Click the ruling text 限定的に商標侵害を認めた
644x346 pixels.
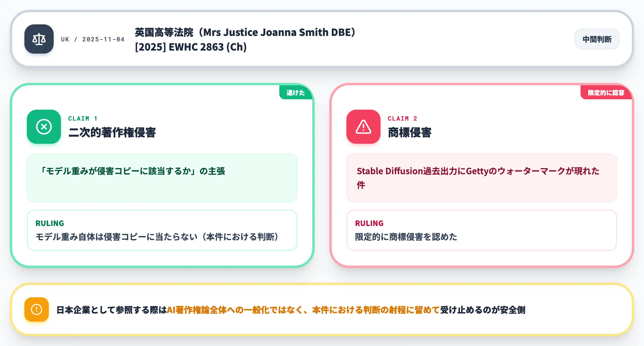coord(406,237)
